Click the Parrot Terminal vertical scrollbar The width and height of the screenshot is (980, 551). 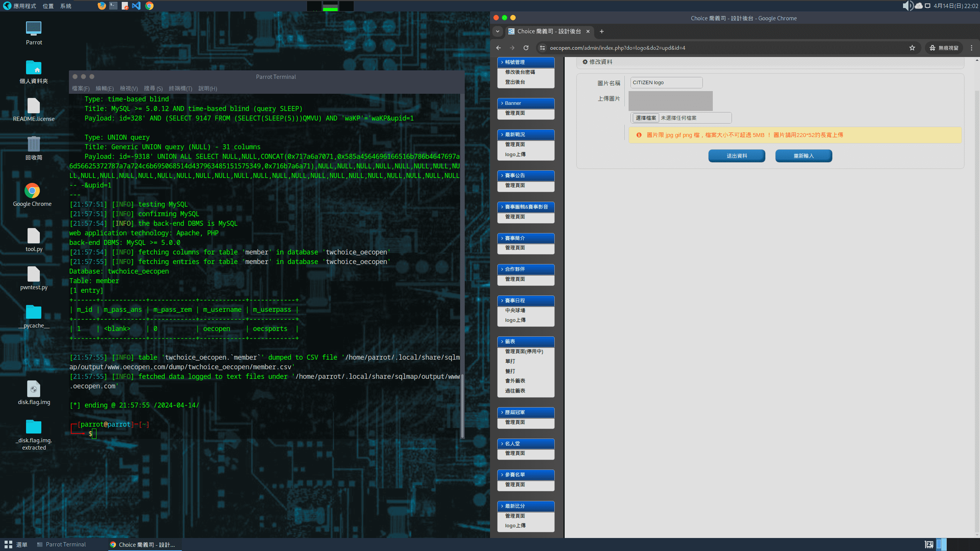[462, 406]
